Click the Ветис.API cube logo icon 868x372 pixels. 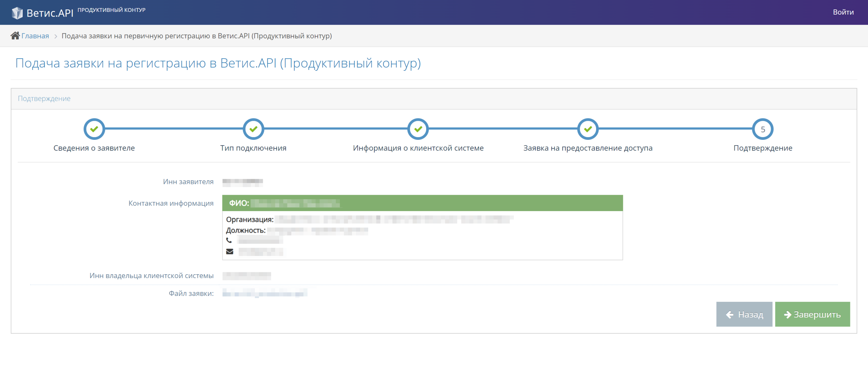(17, 13)
